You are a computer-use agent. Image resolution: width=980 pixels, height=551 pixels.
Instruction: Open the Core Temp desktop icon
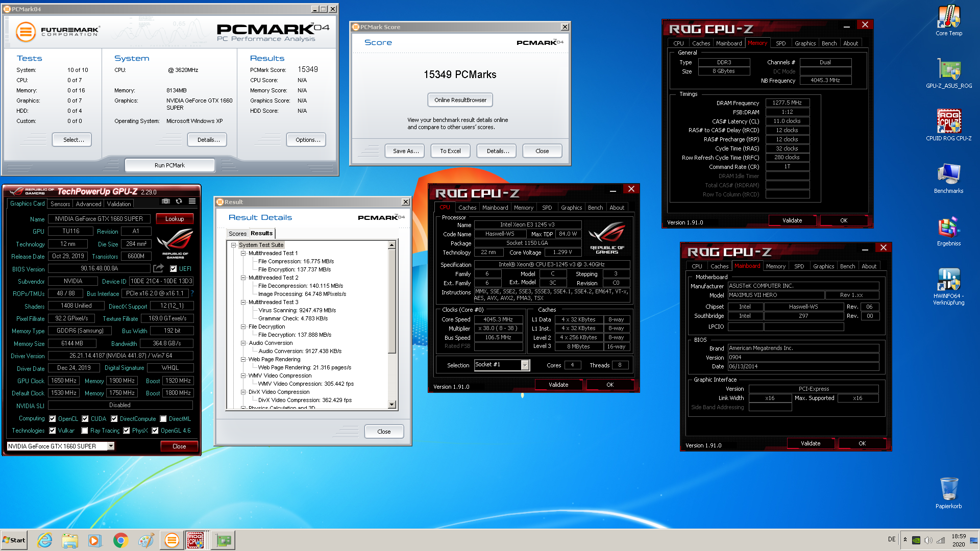click(x=948, y=20)
